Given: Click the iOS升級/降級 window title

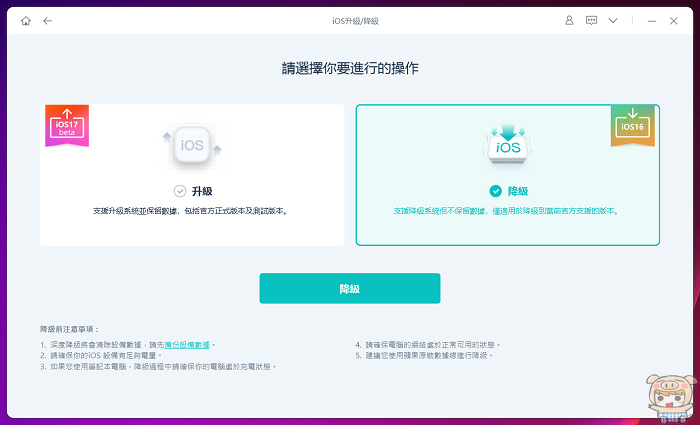Looking at the screenshot, I should (x=355, y=21).
